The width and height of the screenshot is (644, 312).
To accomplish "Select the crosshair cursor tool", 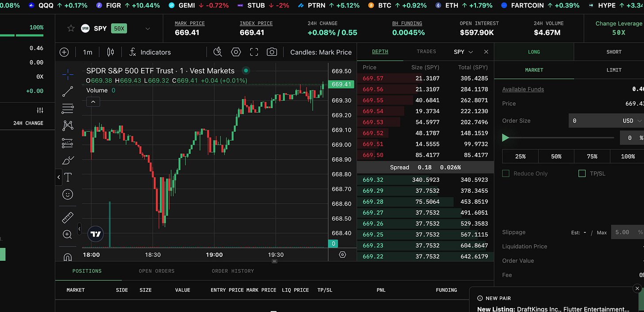I will 68,74.
